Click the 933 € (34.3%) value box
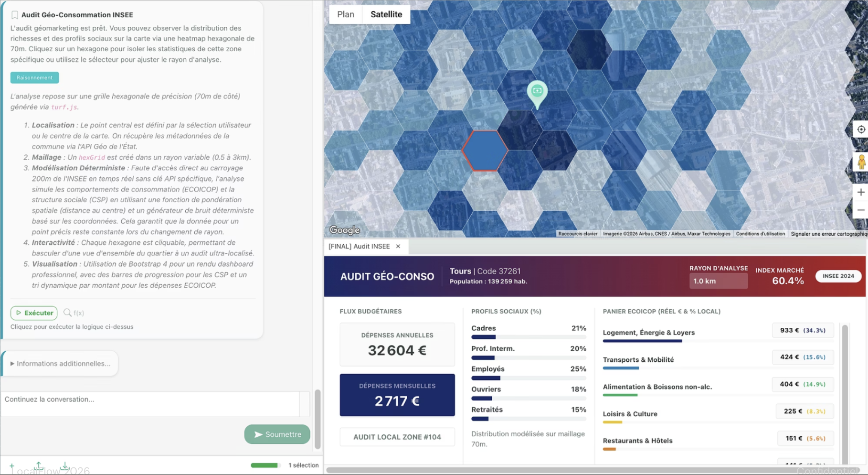The image size is (868, 475). (803, 330)
